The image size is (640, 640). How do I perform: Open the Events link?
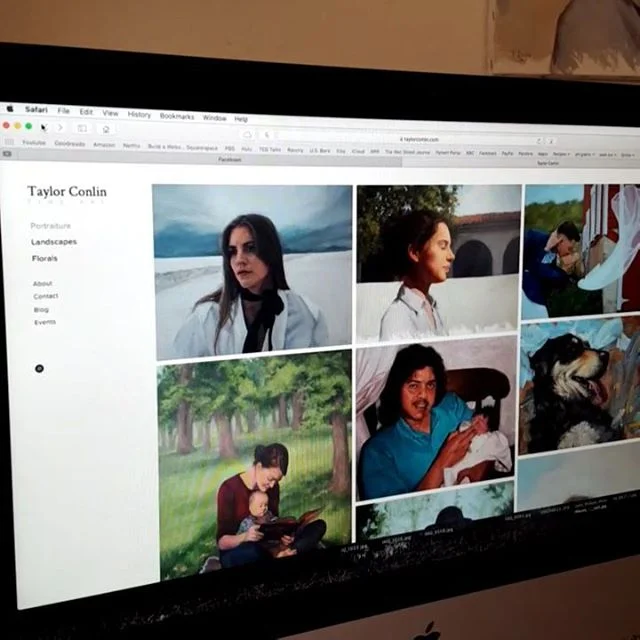click(45, 322)
